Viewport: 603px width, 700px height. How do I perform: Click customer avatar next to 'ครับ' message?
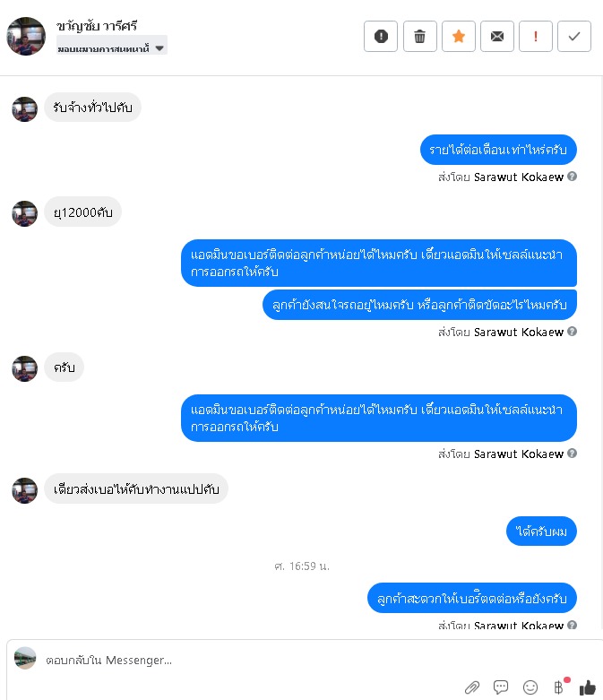click(24, 368)
